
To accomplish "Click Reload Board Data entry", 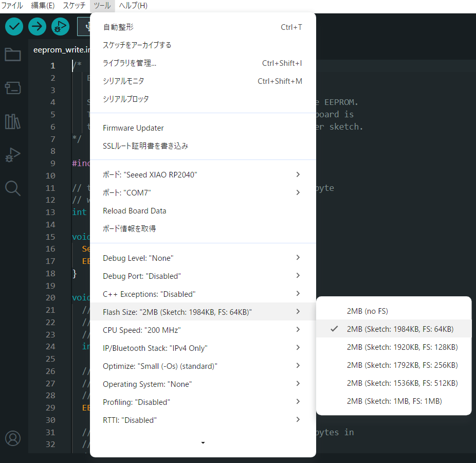I will pos(134,211).
